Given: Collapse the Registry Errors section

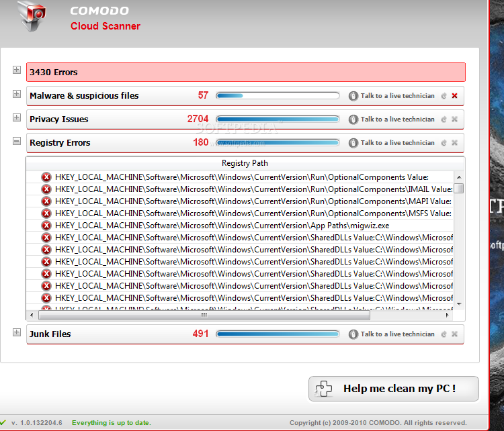Looking at the screenshot, I should [x=17, y=141].
